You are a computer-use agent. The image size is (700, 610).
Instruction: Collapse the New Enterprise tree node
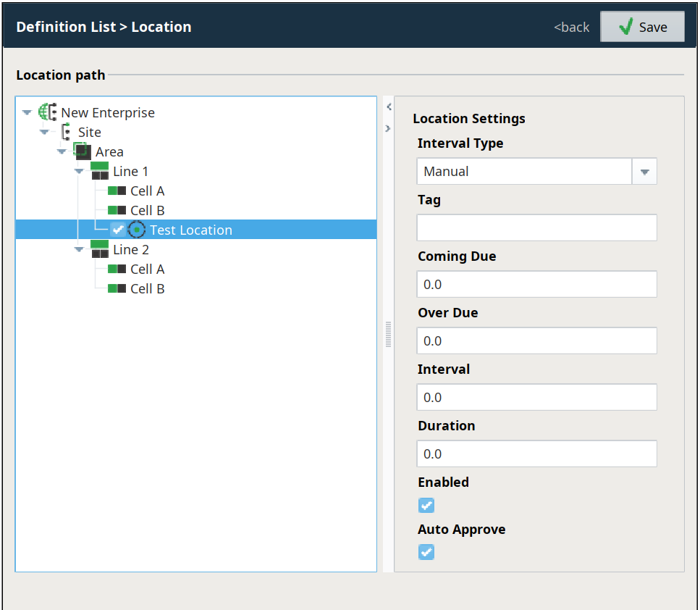[27, 113]
